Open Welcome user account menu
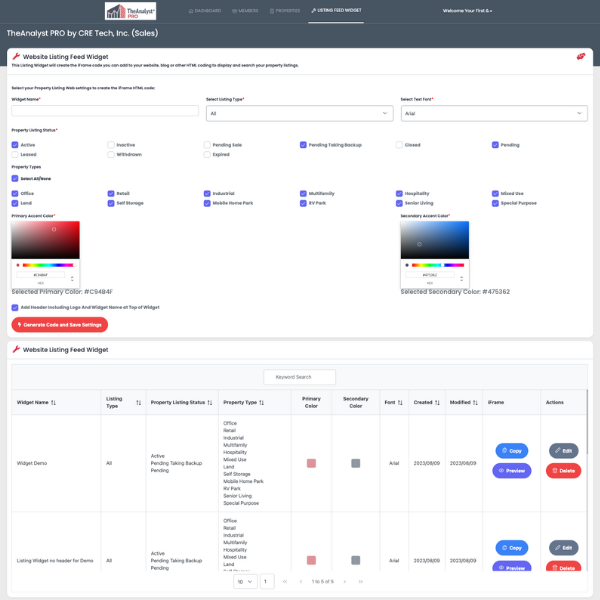 (x=467, y=11)
